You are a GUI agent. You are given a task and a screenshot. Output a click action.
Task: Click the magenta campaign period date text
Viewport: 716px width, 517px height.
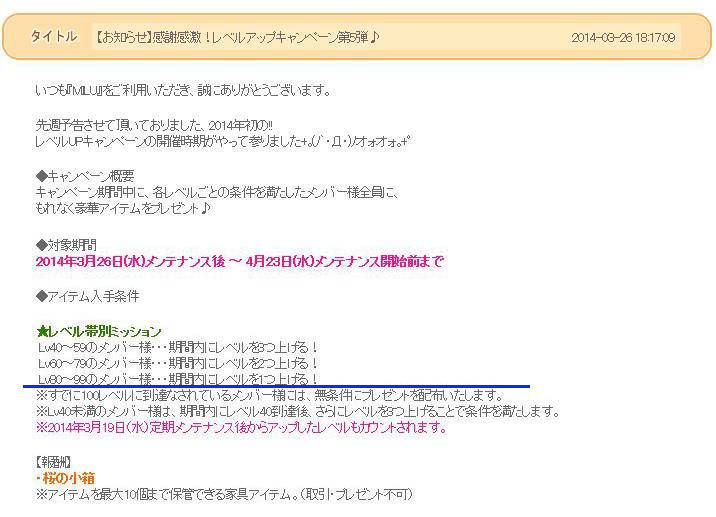239,261
